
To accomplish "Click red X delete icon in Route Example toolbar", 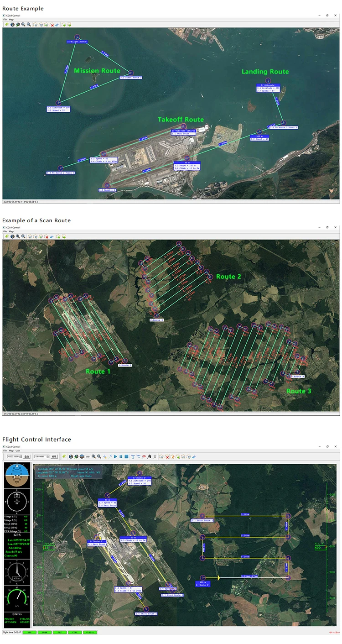I will (52, 25).
